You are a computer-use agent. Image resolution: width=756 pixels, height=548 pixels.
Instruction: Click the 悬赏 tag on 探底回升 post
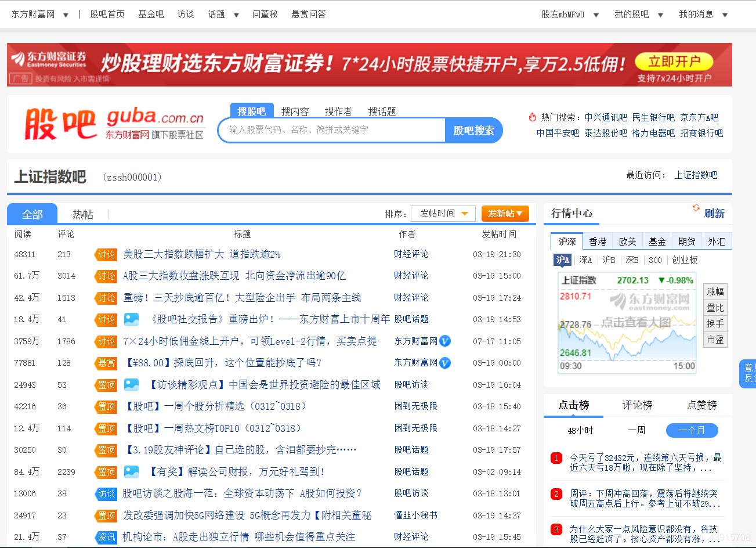point(106,363)
